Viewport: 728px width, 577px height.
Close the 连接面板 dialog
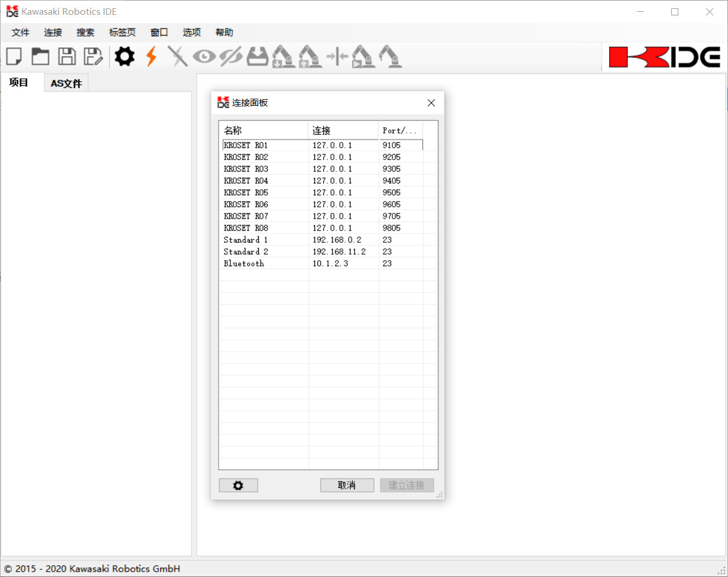431,103
